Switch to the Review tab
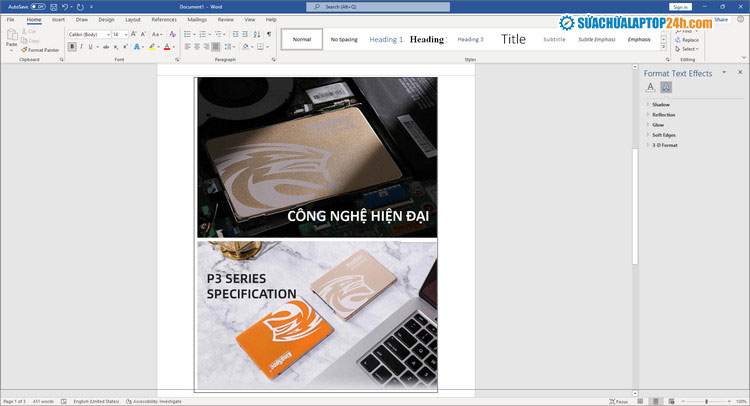 pos(226,20)
